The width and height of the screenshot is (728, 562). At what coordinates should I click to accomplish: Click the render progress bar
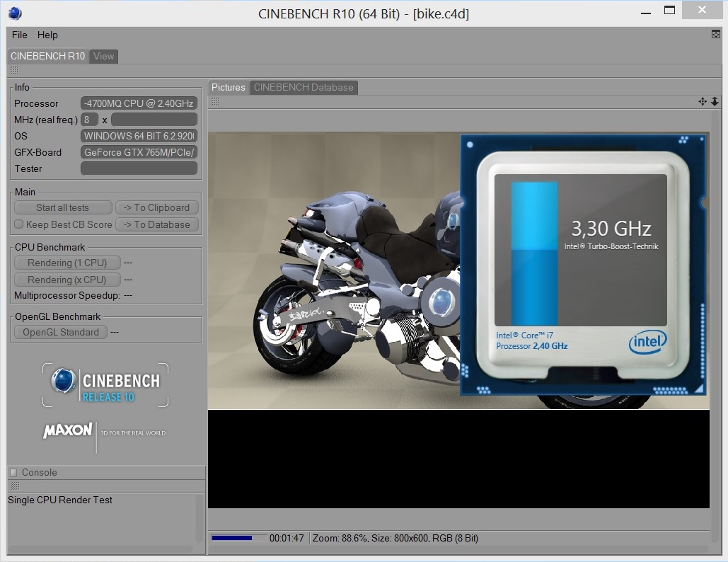239,538
